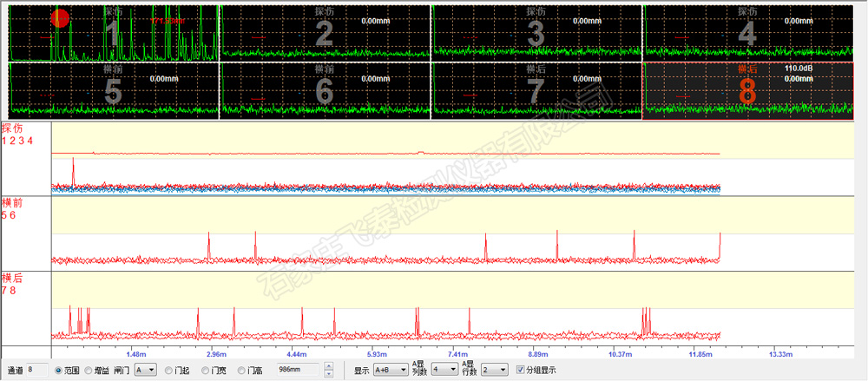This screenshot has width=868, height=381.
Task: Select channel 3 waveform panel
Action: [536, 32]
